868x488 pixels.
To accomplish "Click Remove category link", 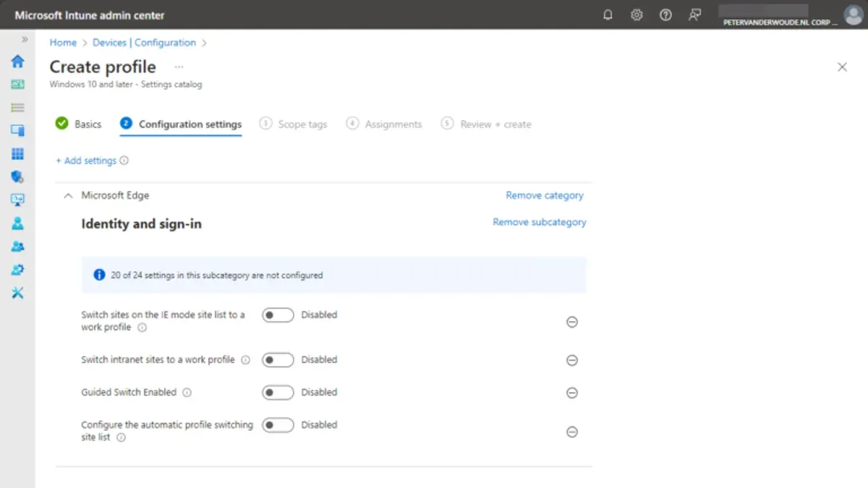I will point(544,195).
